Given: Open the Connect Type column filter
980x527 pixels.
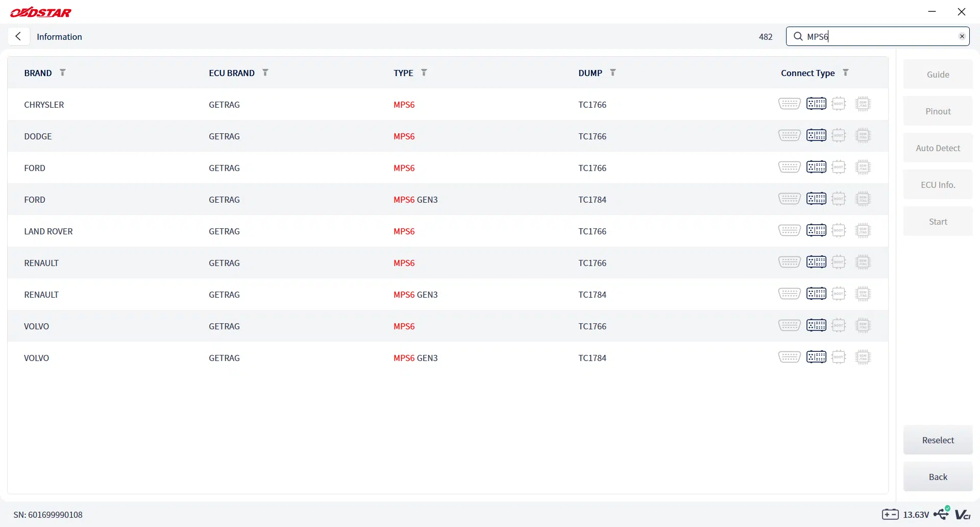Looking at the screenshot, I should [x=845, y=73].
